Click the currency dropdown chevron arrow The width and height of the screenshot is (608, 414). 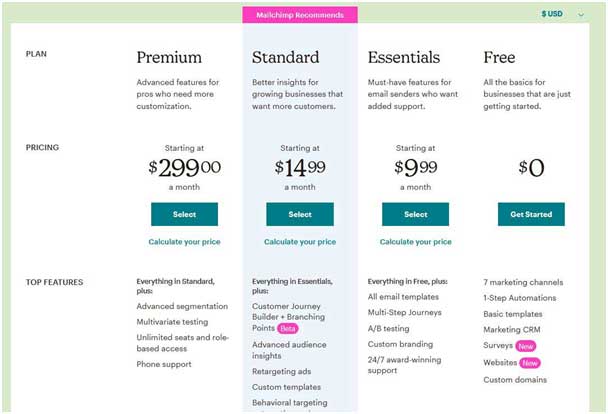pyautogui.click(x=581, y=15)
